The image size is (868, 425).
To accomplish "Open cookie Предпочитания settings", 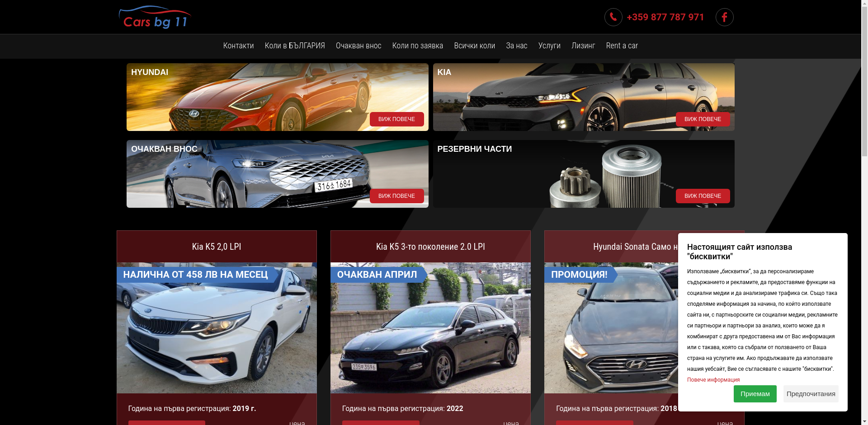I will click(811, 394).
